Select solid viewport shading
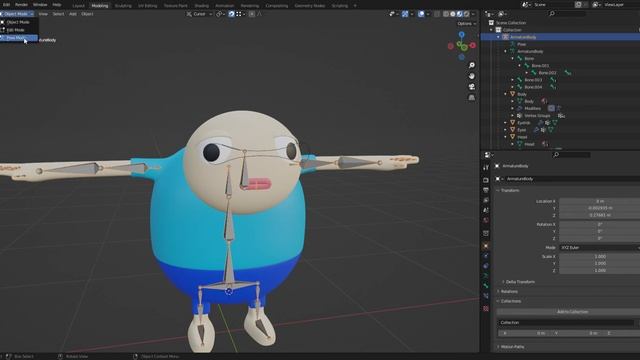The width and height of the screenshot is (640, 360). coord(453,14)
